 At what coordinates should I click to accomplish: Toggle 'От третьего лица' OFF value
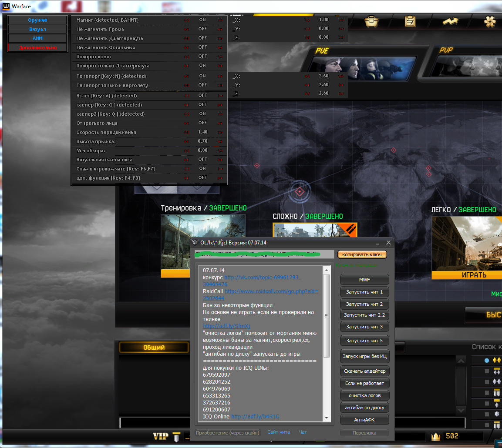[202, 123]
